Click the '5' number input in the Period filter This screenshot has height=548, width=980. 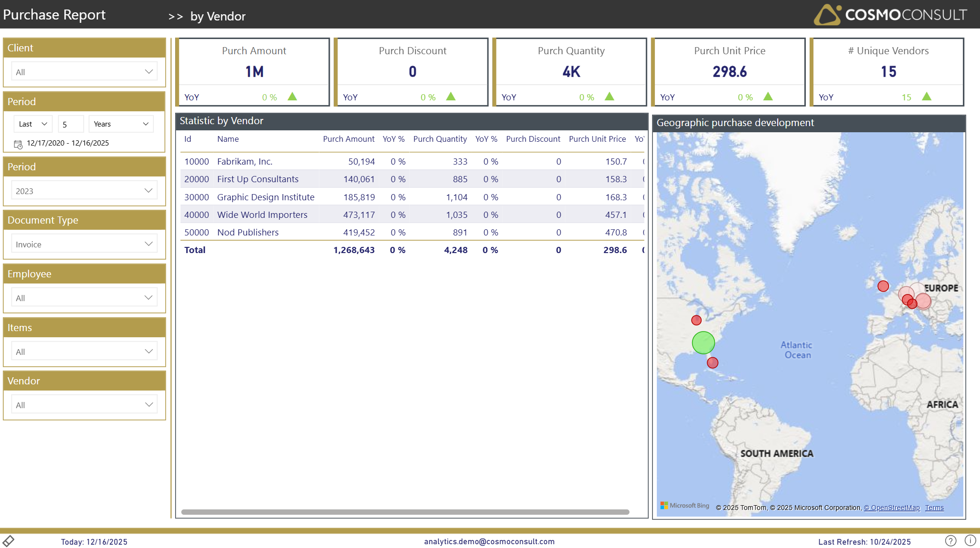click(70, 124)
